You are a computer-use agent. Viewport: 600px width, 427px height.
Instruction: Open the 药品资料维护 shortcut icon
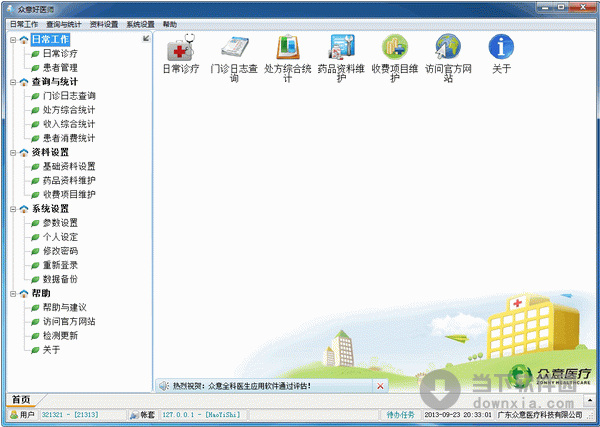coord(341,47)
